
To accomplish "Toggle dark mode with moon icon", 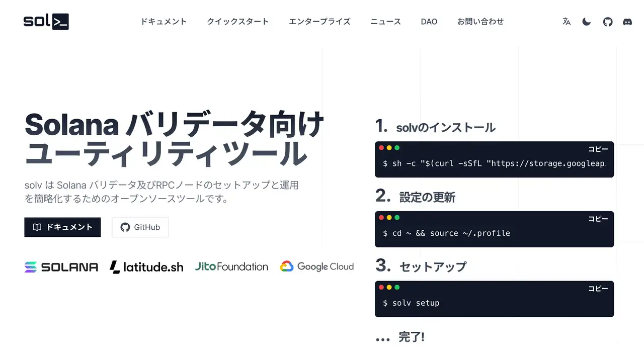I will point(587,22).
